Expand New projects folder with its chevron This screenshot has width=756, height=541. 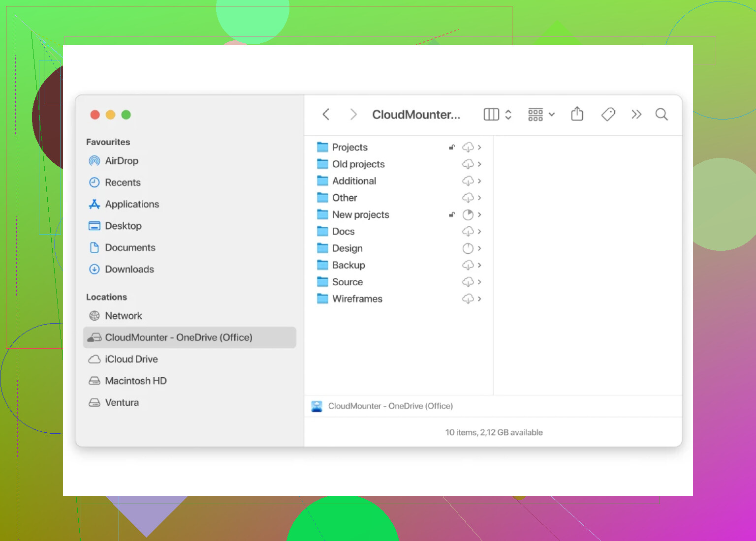pos(479,214)
